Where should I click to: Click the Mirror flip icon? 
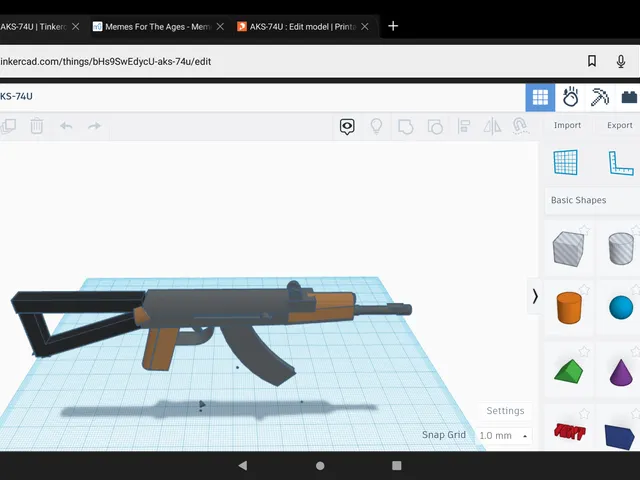coord(493,127)
